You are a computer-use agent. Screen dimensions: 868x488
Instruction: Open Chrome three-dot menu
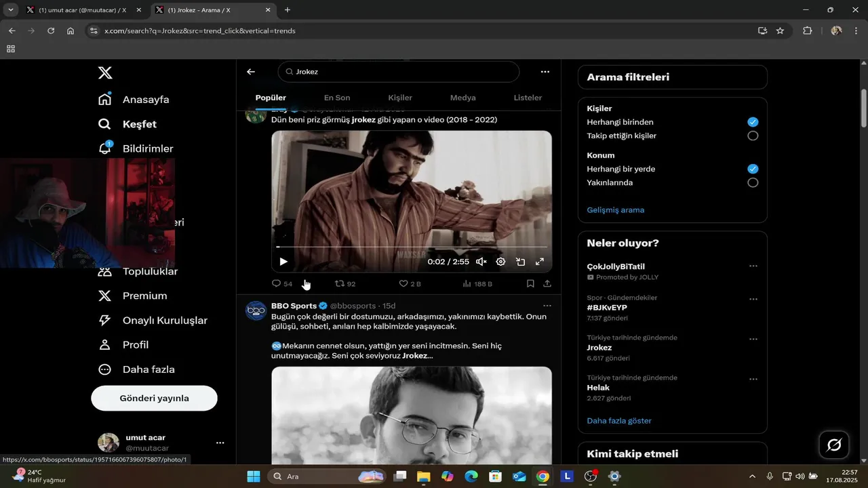[856, 30]
